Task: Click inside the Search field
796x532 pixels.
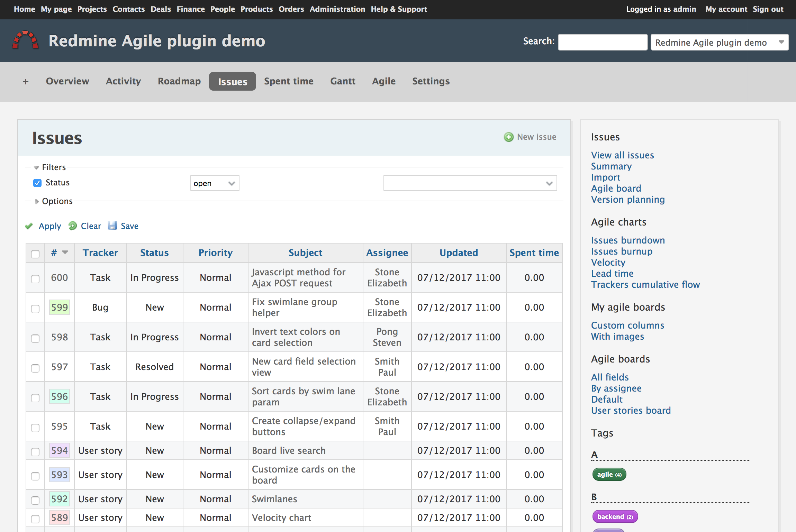Action: 602,42
